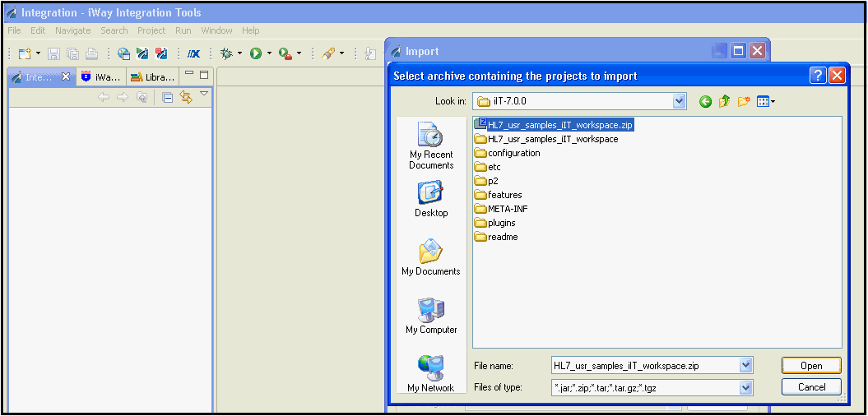Screen dimensions: 868x416
Task: Minimize the explorer view panel
Action: click(189, 74)
